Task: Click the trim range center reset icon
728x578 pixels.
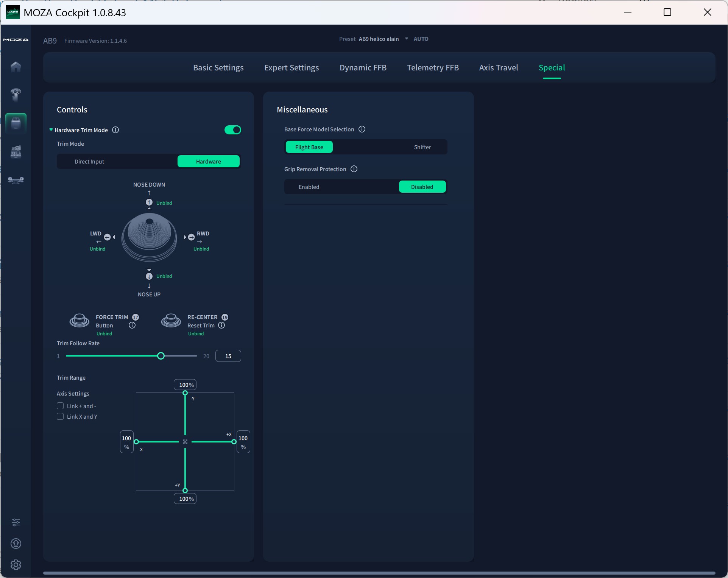Action: pos(185,442)
